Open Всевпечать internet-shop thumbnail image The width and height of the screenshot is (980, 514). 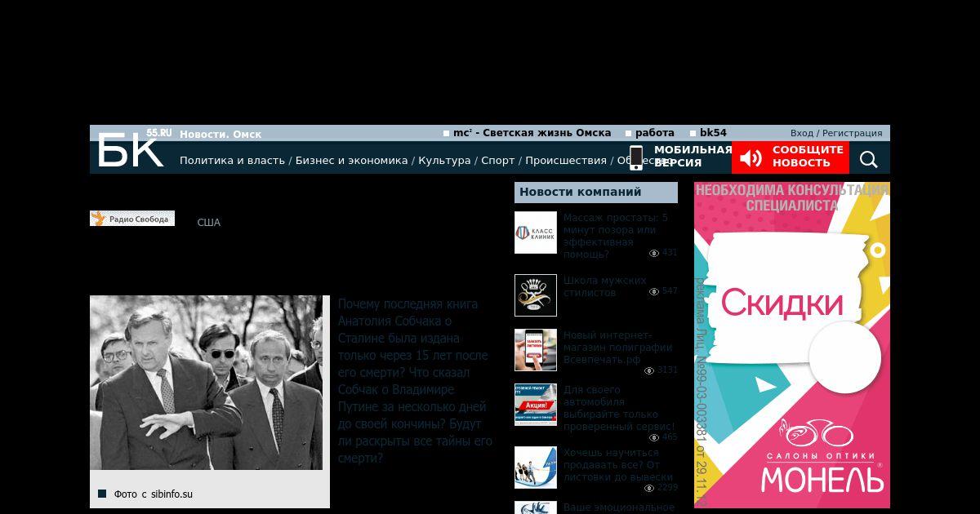pyautogui.click(x=536, y=350)
